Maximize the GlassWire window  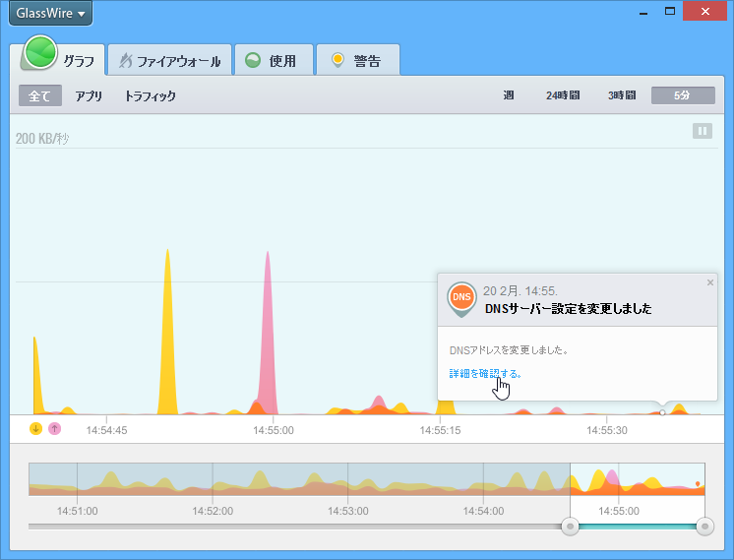pos(670,11)
